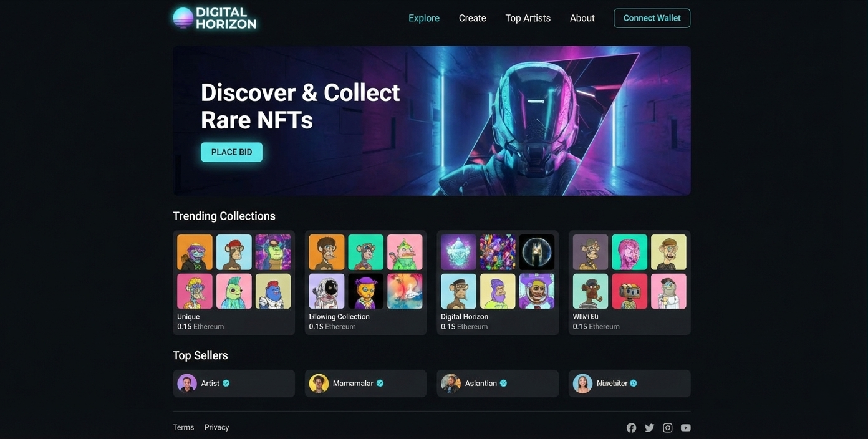Open the About page
This screenshot has width=868, height=439.
[582, 18]
